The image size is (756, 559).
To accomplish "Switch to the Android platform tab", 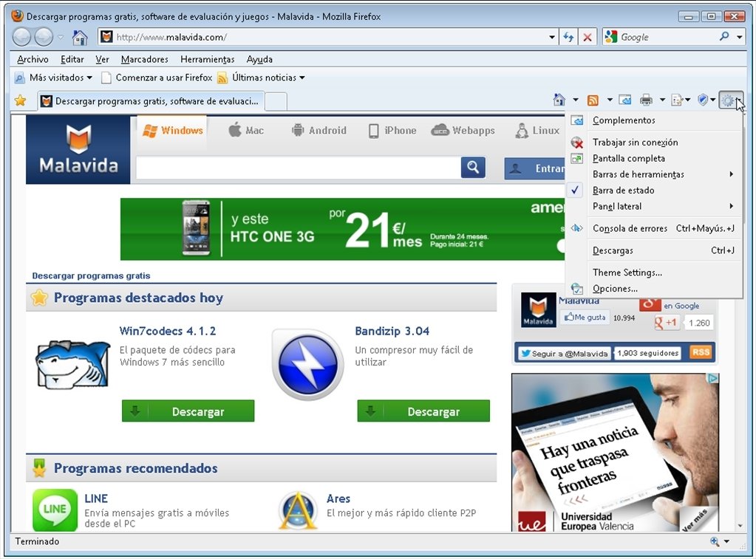I will [319, 131].
